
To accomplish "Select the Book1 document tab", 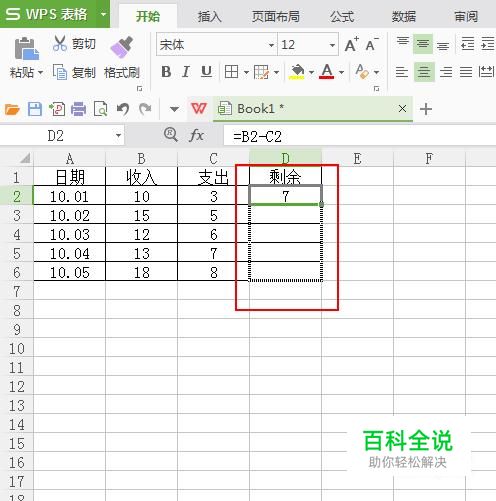I will (x=313, y=109).
